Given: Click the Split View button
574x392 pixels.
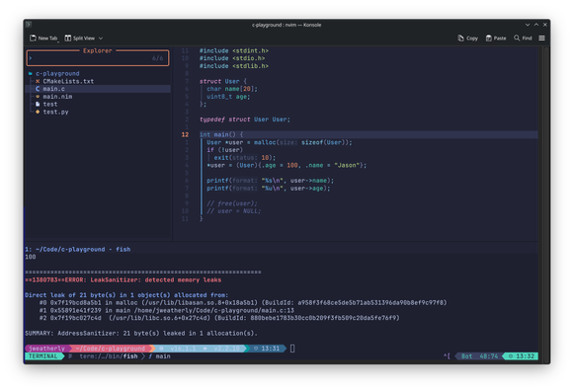Looking at the screenshot, I should click(x=80, y=39).
